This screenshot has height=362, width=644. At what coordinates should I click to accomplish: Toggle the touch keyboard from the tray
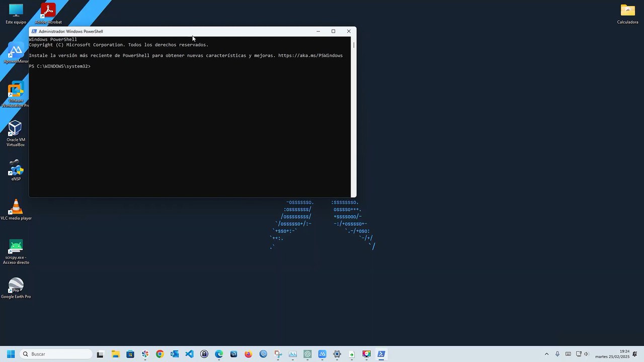pyautogui.click(x=568, y=354)
